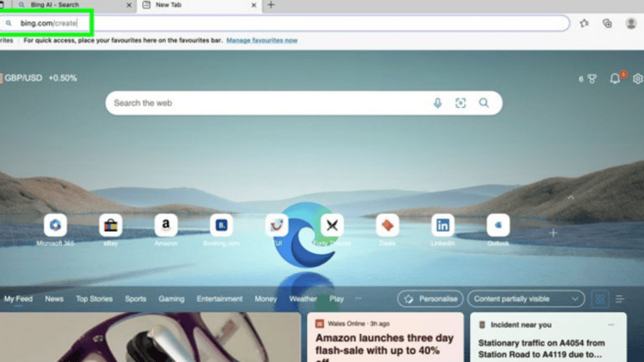Open the notifications bell icon
This screenshot has height=362, width=644.
tap(615, 79)
